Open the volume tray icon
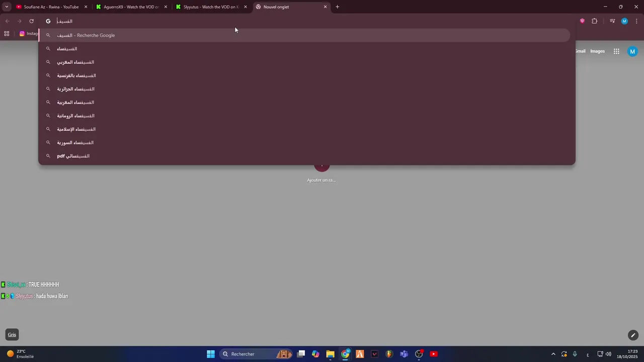Screen dimensions: 644x362 (x=609, y=354)
